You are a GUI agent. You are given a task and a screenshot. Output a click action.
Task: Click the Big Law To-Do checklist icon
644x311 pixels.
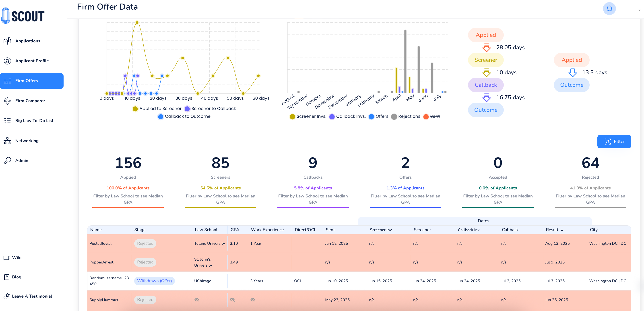click(x=8, y=121)
